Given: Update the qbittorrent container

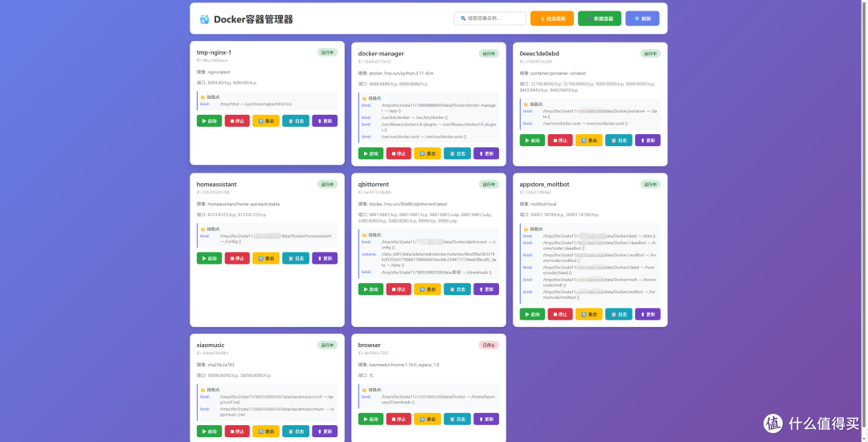Looking at the screenshot, I should (x=486, y=289).
